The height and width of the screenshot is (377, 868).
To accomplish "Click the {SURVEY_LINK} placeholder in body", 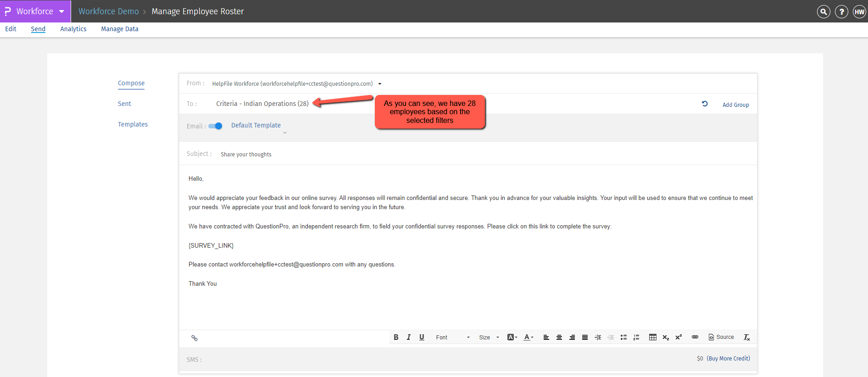I will (x=211, y=245).
